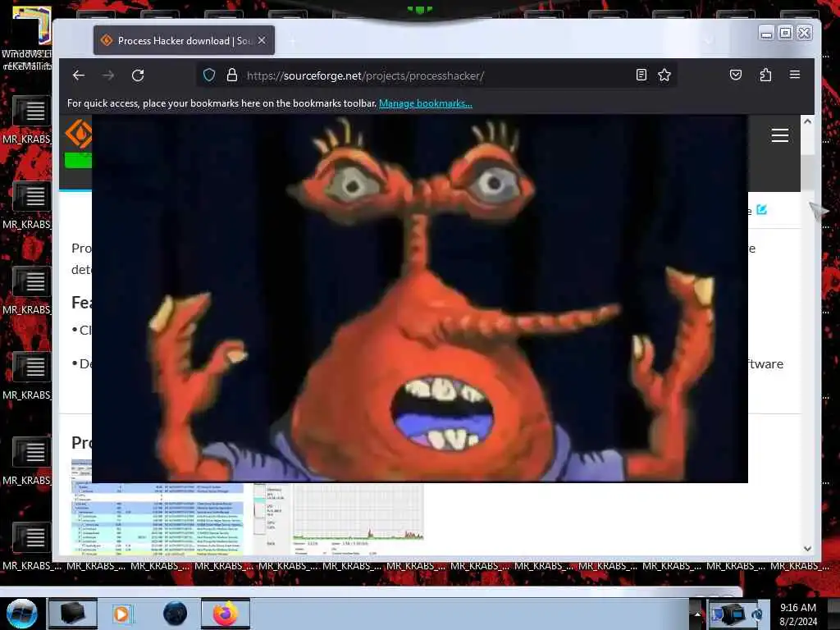
Task: Open the Firefox application menu
Action: [795, 75]
